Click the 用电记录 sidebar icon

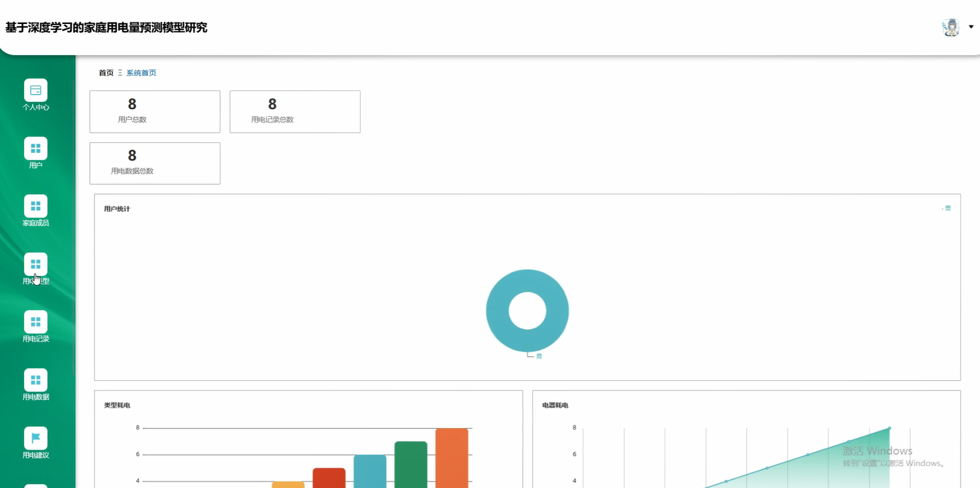(36, 322)
